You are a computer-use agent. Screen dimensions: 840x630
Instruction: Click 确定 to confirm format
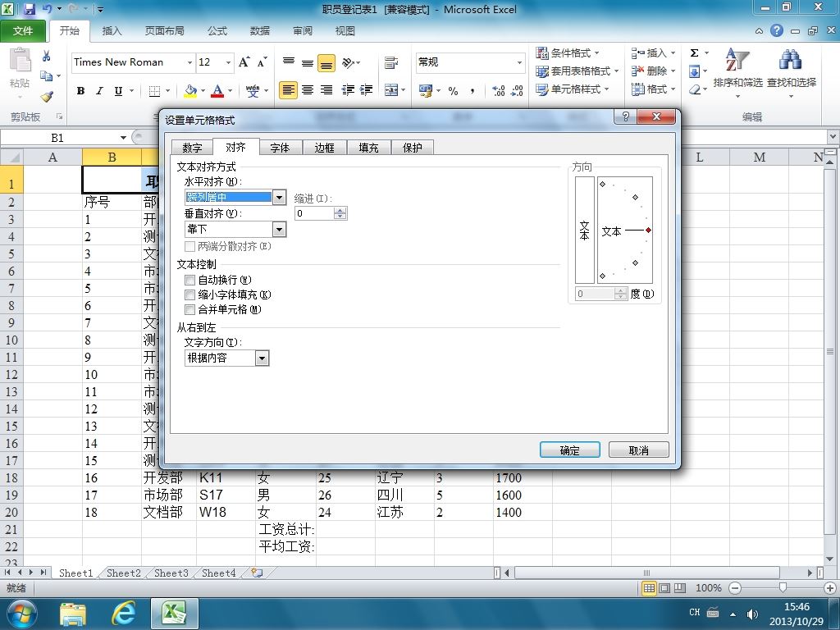tap(569, 450)
